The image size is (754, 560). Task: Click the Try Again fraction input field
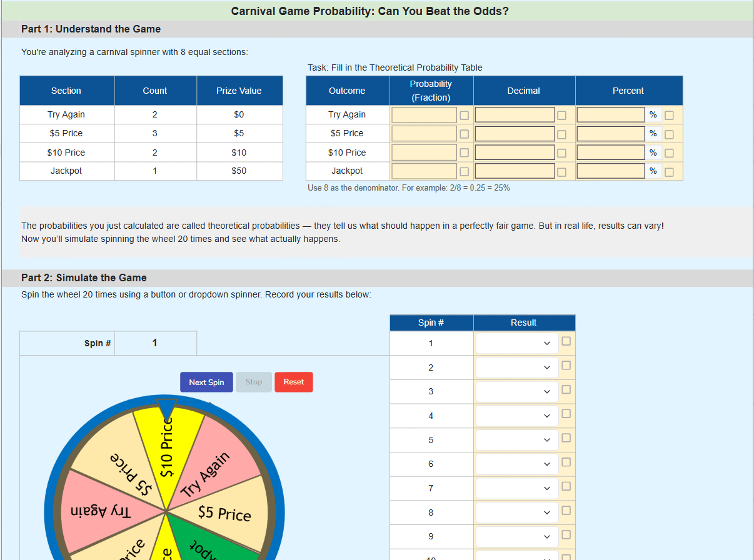tap(425, 115)
